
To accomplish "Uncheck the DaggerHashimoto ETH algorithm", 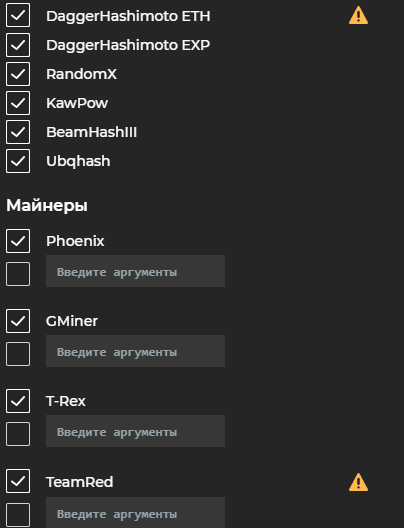I will pyautogui.click(x=18, y=15).
